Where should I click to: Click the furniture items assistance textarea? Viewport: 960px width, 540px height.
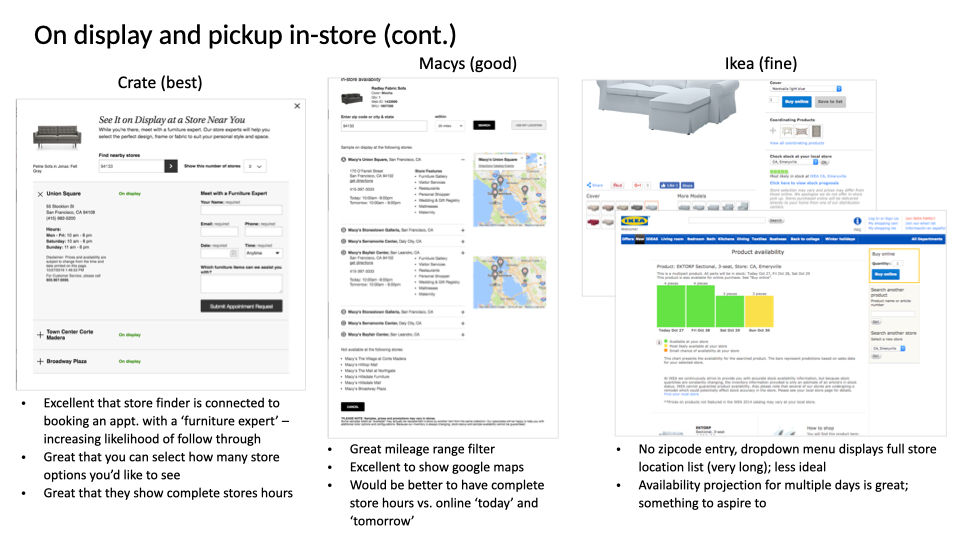click(241, 283)
